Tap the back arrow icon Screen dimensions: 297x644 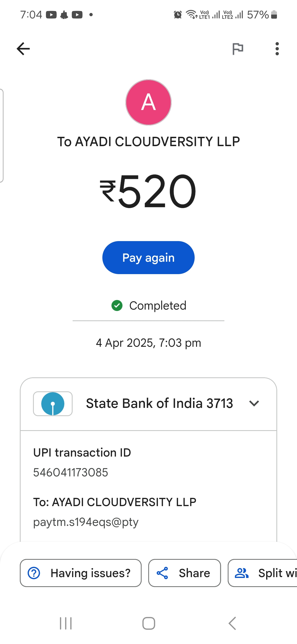tap(23, 49)
